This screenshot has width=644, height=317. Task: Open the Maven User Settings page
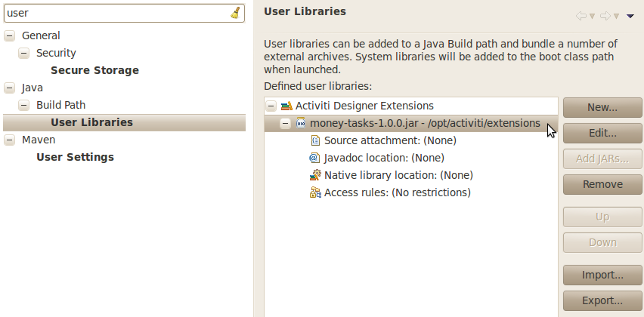[75, 157]
